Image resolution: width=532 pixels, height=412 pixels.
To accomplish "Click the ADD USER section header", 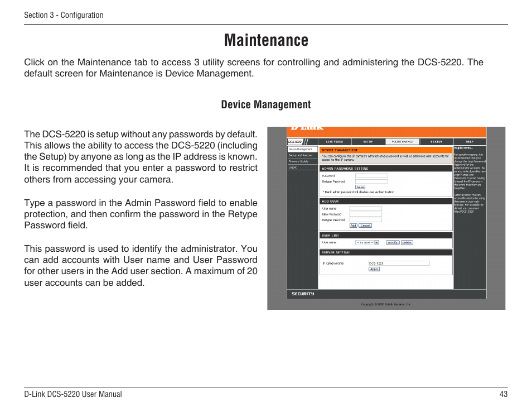I will pos(330,202).
